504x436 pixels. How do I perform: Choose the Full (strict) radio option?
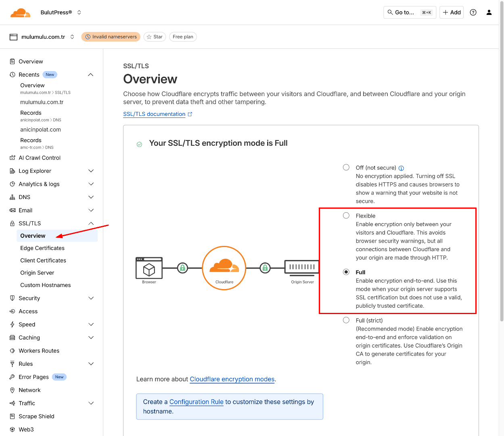(346, 320)
